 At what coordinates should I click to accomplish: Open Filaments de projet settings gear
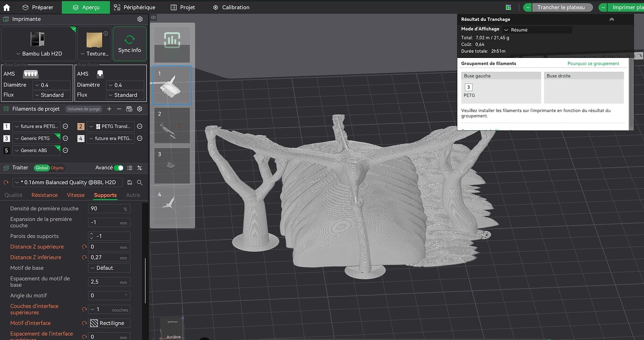[140, 109]
